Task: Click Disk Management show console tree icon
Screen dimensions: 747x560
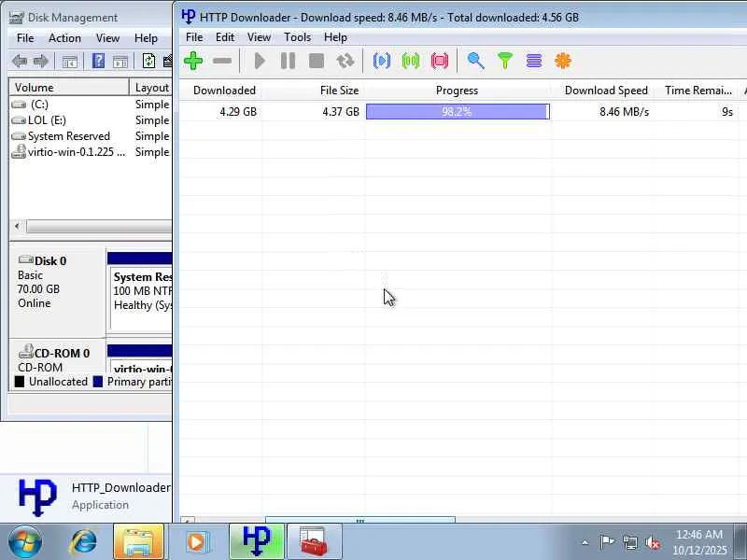Action: (x=69, y=62)
